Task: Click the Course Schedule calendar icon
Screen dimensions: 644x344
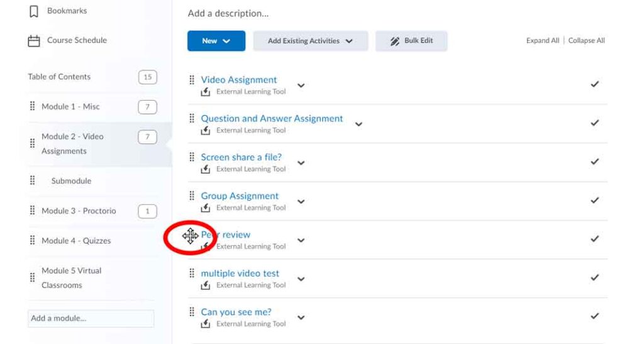Action: pos(34,41)
